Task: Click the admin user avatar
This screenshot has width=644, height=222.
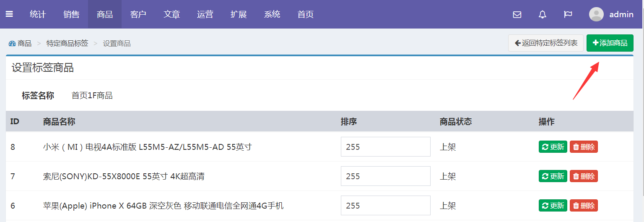Action: click(596, 14)
